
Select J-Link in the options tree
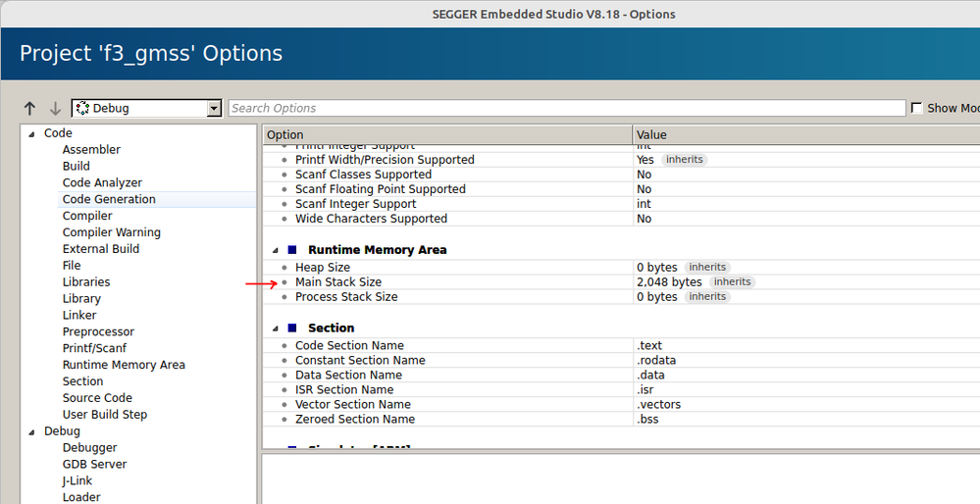click(77, 480)
